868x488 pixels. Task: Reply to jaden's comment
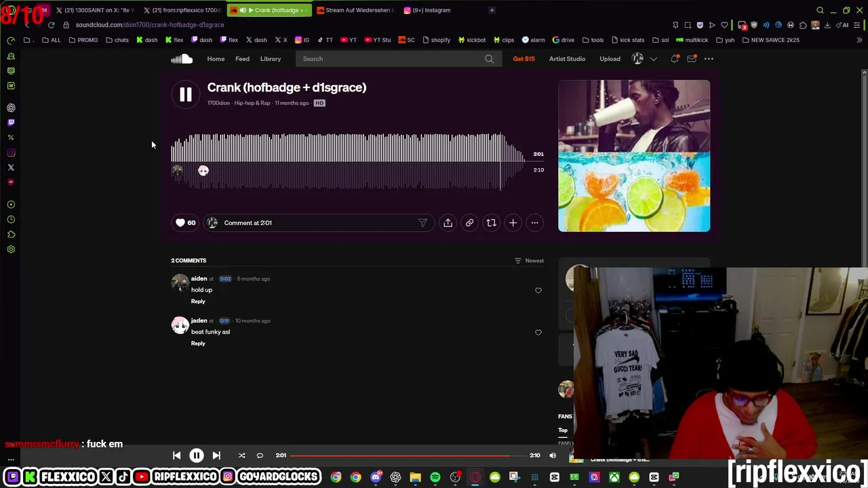click(198, 343)
